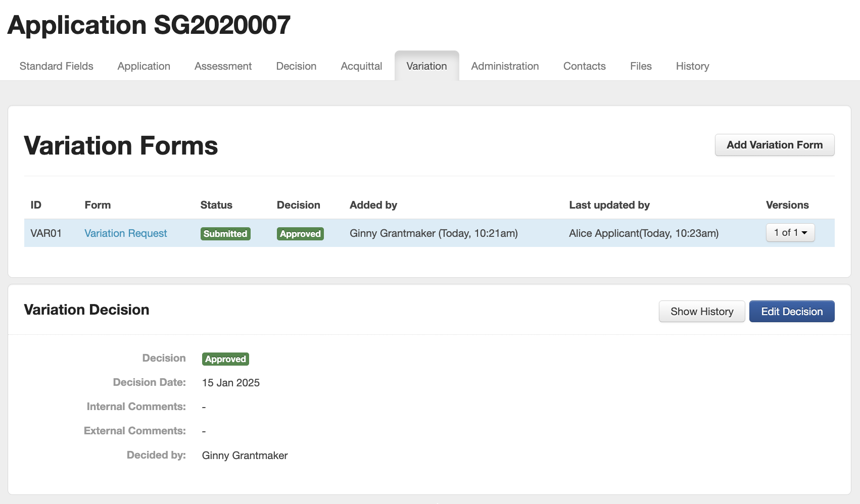Click Show History for variation decision
The width and height of the screenshot is (860, 504).
click(701, 312)
